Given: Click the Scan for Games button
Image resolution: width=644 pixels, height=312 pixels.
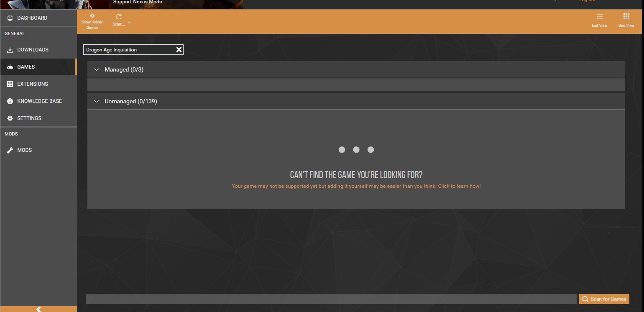Looking at the screenshot, I should pos(604,299).
